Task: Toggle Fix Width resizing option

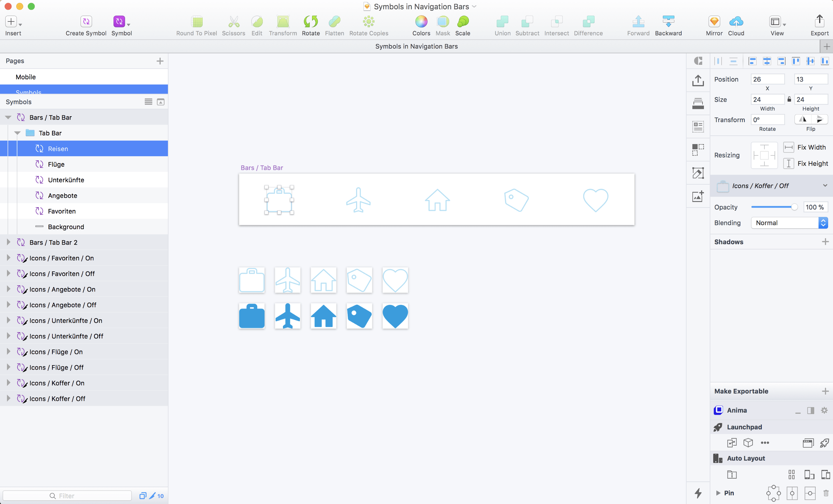Action: click(788, 147)
